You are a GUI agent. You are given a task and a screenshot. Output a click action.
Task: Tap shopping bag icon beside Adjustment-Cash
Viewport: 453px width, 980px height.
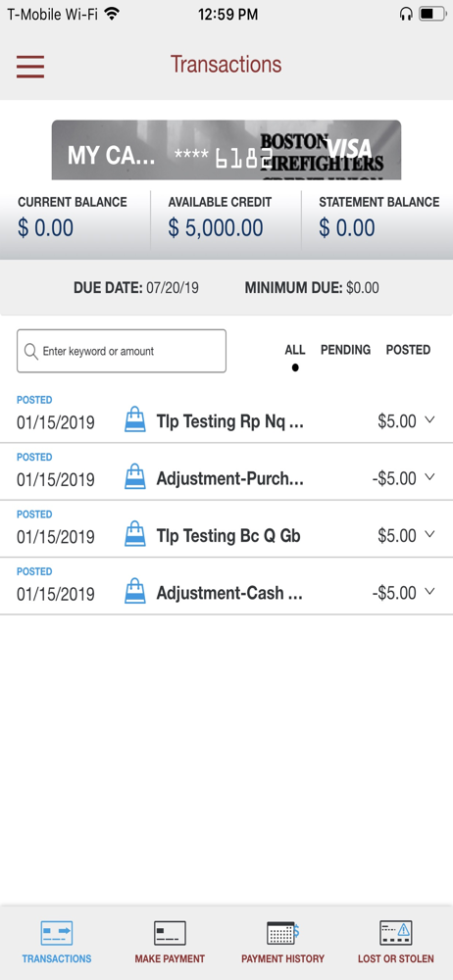pyautogui.click(x=135, y=591)
